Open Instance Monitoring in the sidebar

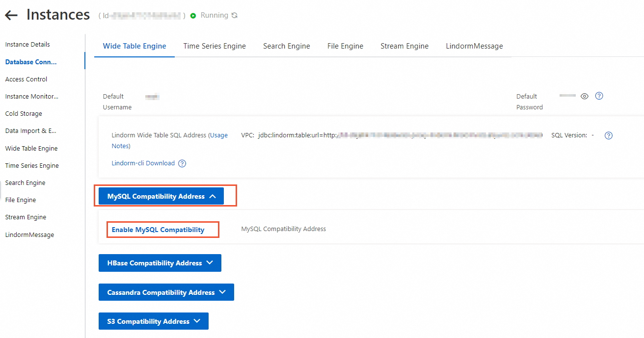(32, 97)
